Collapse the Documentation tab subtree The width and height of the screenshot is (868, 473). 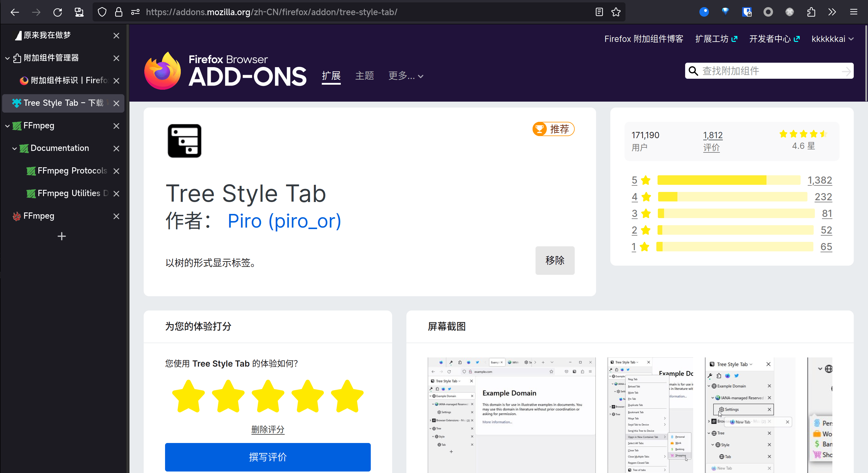click(15, 149)
